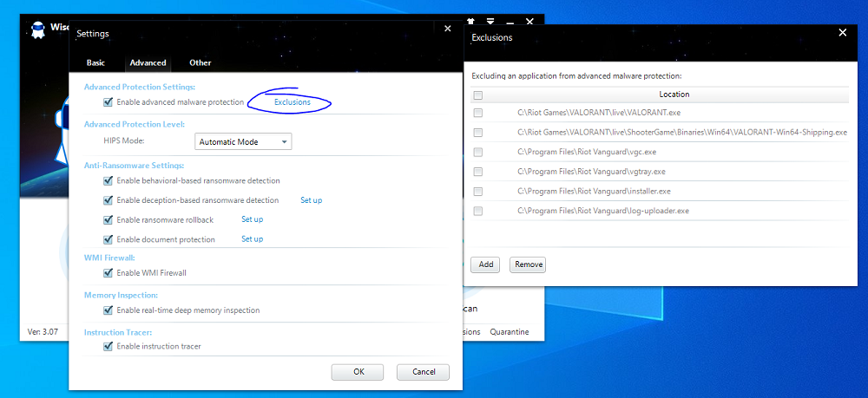Open the main window menu dropdown icon
The image size is (868, 398).
click(x=490, y=22)
